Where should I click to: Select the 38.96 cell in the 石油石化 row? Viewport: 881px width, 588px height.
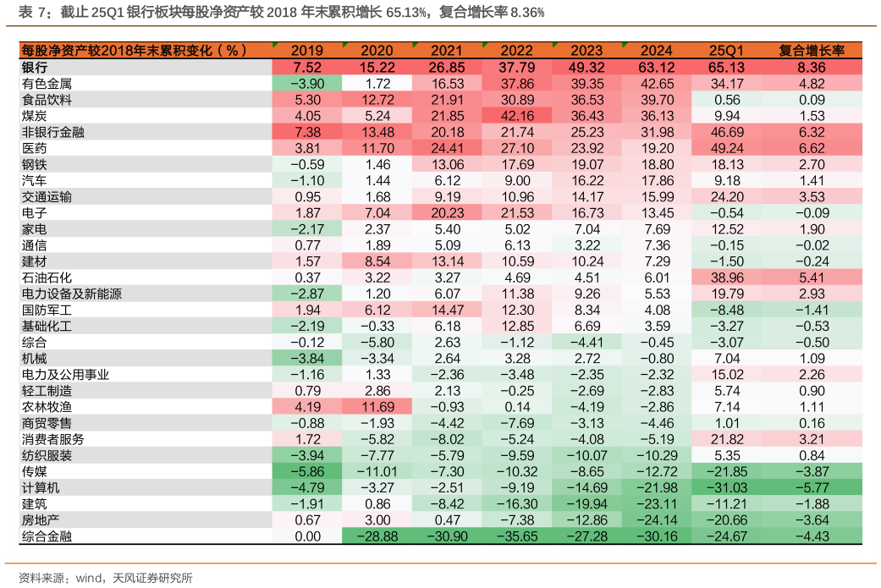(x=727, y=278)
